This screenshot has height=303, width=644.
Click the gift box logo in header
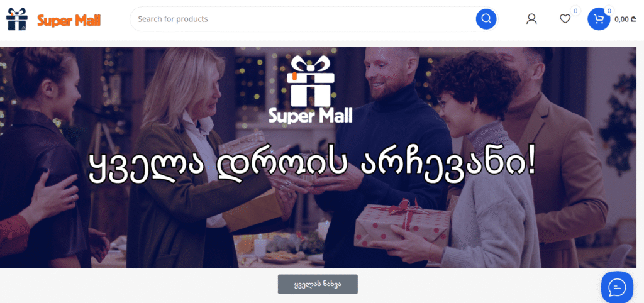(17, 19)
